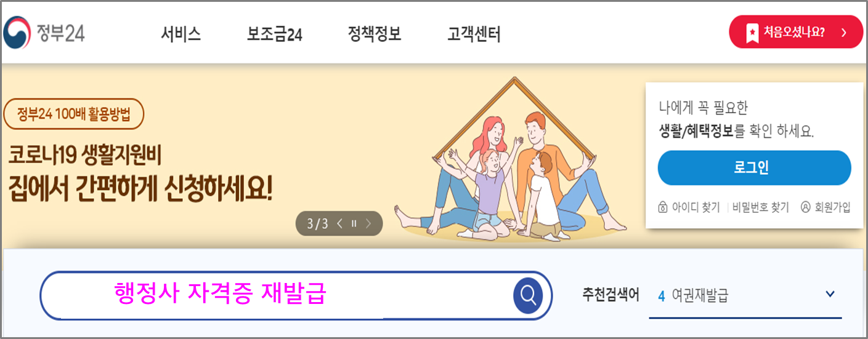Click the blue 로그인 button
The height and width of the screenshot is (339, 868).
tap(754, 167)
